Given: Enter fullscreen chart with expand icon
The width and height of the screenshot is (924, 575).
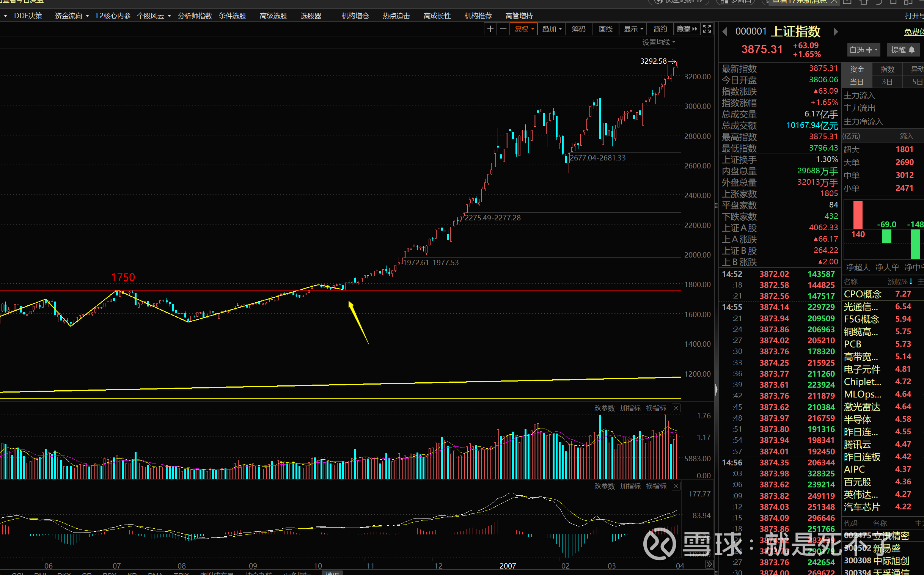Looking at the screenshot, I should click(x=707, y=29).
